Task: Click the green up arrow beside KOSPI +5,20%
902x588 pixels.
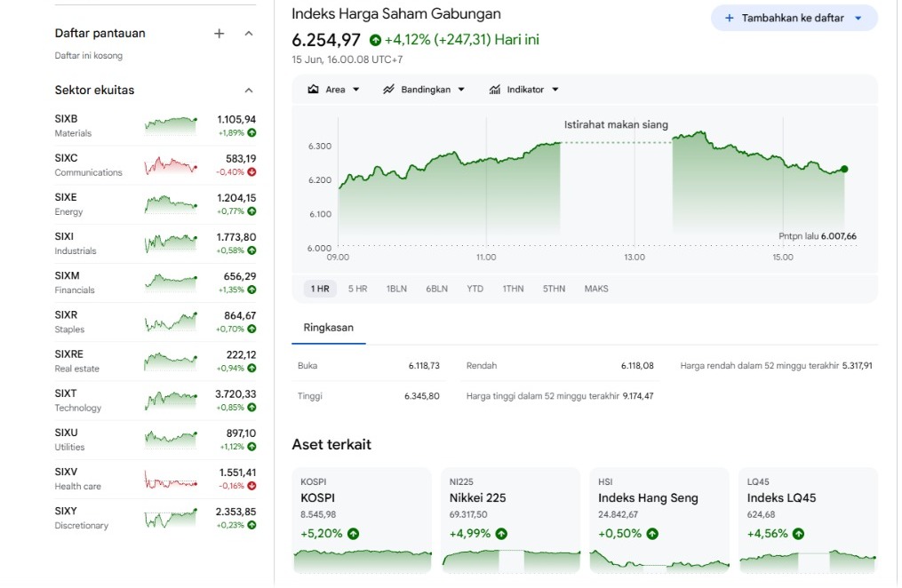Action: (x=353, y=534)
